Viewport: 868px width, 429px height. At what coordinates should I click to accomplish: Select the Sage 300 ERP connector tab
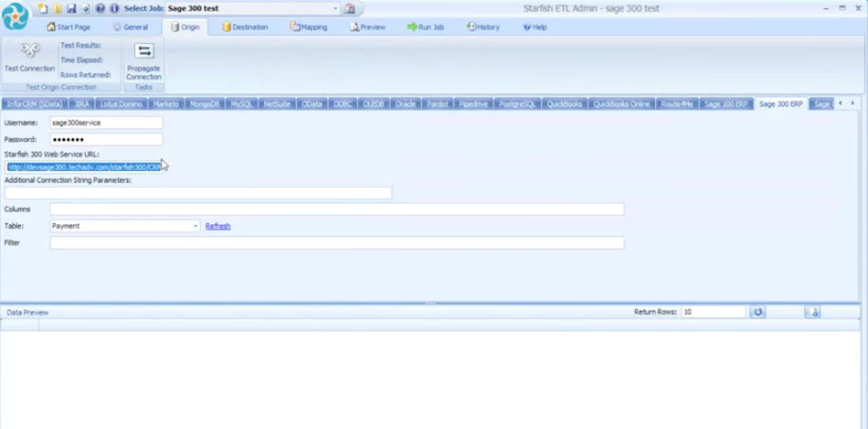[781, 104]
